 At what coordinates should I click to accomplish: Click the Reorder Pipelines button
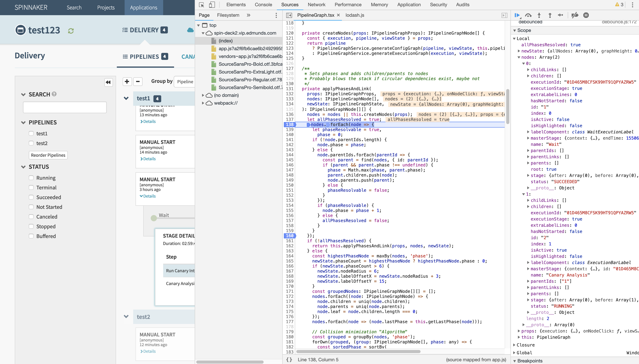(x=48, y=155)
